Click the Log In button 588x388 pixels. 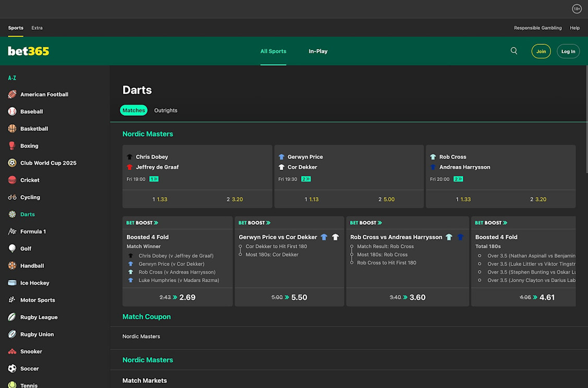tap(568, 51)
